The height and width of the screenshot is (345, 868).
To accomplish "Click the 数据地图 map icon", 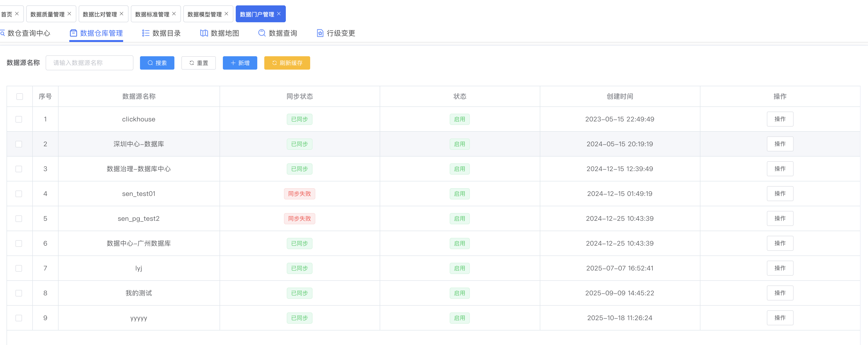I will tap(203, 33).
